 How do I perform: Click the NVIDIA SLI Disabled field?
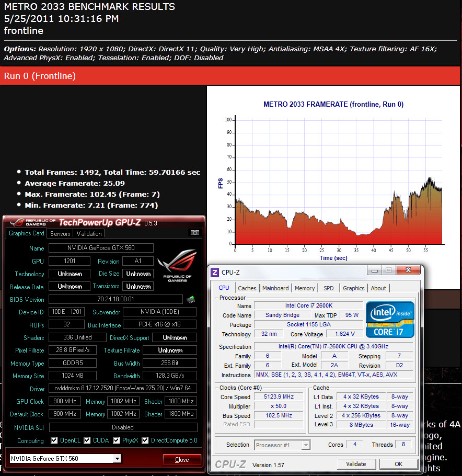123,427
